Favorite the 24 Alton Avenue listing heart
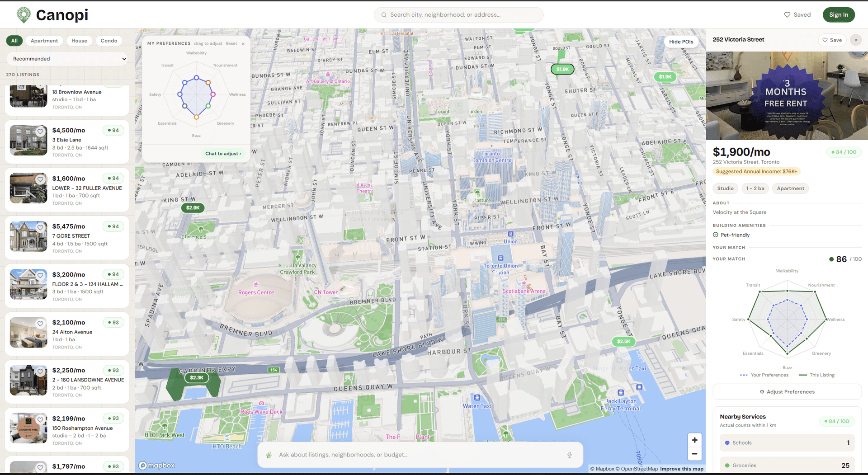The image size is (868, 475). click(x=40, y=324)
